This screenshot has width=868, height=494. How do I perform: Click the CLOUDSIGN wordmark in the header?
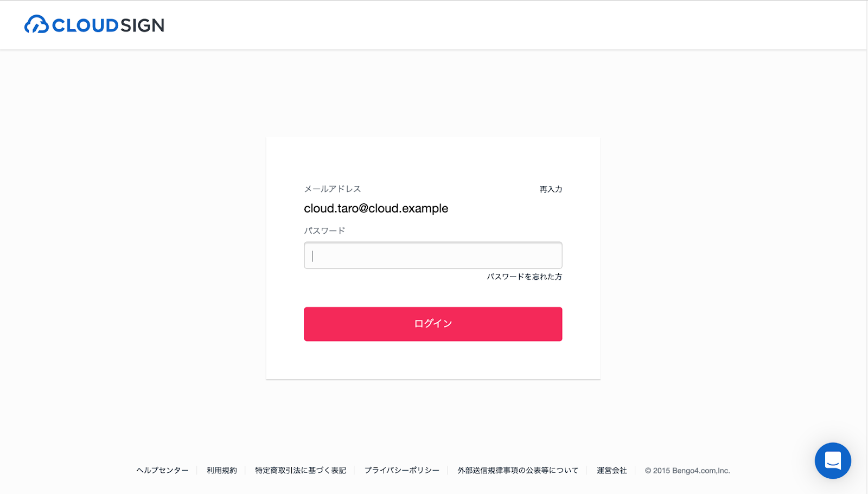click(108, 25)
